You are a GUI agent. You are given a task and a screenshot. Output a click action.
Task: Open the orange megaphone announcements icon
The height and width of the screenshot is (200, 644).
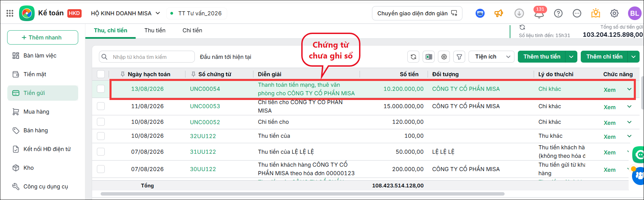tap(498, 13)
